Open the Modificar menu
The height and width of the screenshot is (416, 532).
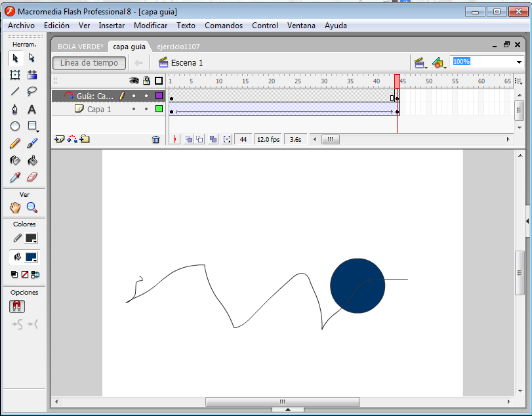[x=150, y=26]
